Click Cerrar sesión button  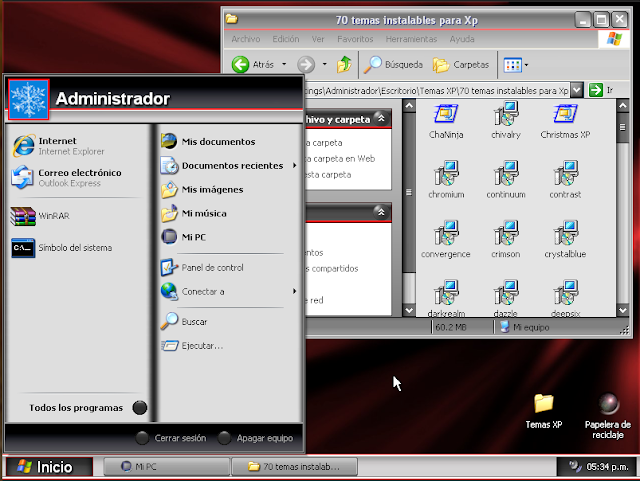coord(171,438)
